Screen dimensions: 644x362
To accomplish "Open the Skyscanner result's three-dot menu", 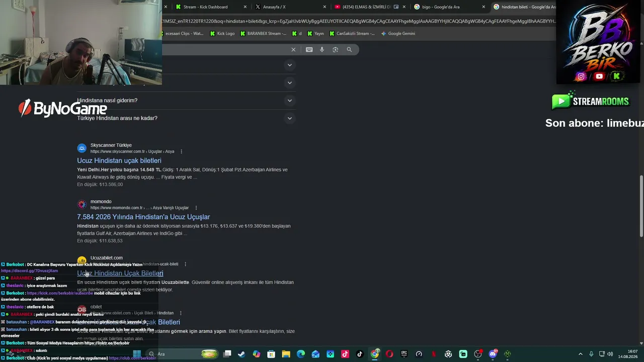I will (x=181, y=151).
